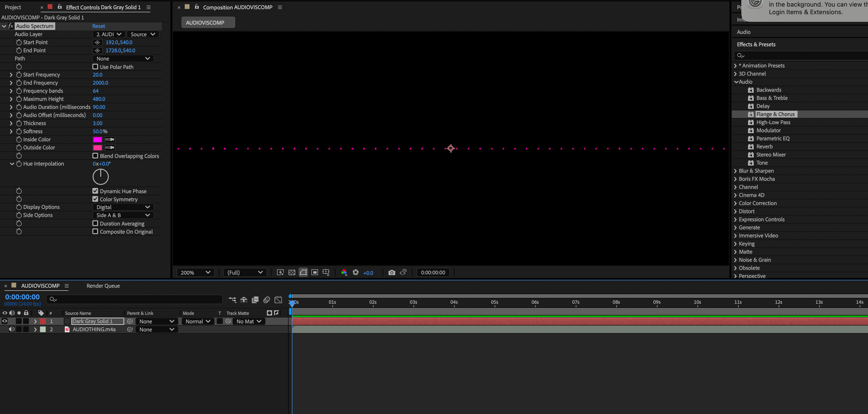This screenshot has height=414, width=868.
Task: Enable motion blur switch in timeline toolbar
Action: [x=266, y=299]
